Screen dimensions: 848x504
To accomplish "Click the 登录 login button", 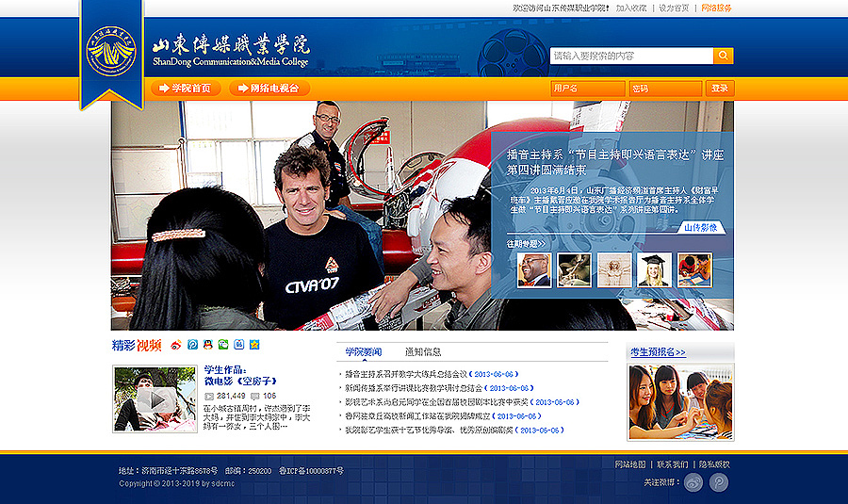I will pyautogui.click(x=720, y=89).
